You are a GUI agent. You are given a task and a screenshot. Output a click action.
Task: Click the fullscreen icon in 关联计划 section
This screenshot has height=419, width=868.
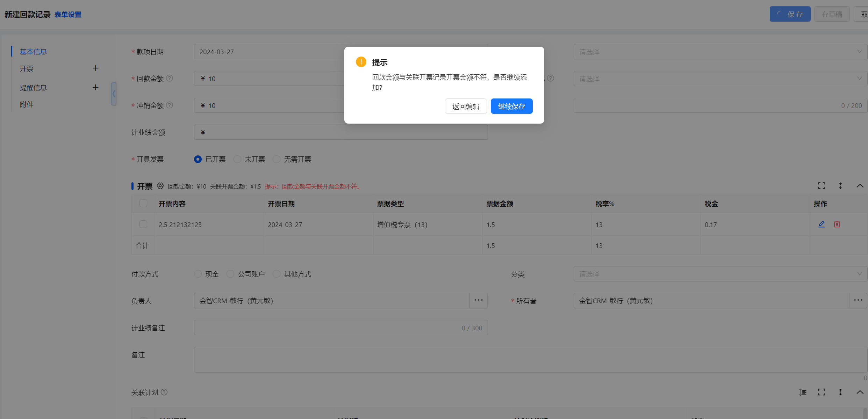click(822, 392)
